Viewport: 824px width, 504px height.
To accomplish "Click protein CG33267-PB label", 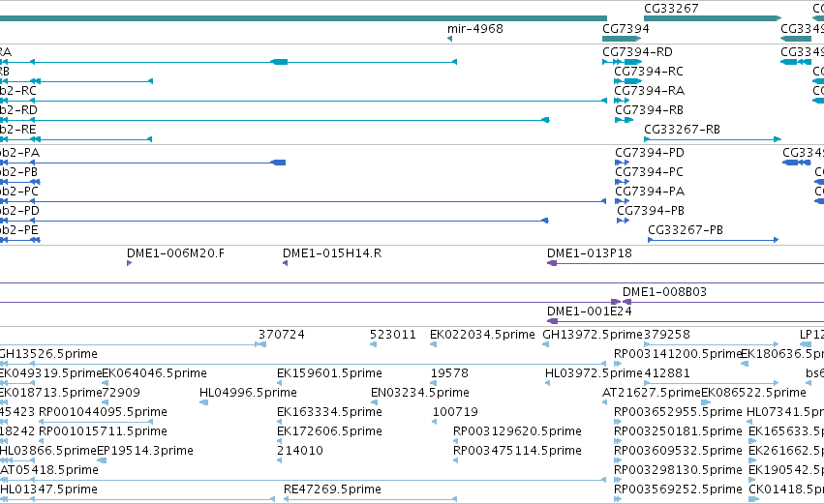I will click(x=686, y=230).
